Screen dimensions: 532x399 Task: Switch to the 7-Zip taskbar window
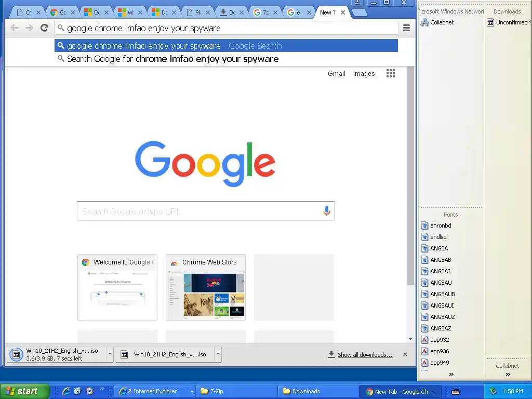coord(236,391)
